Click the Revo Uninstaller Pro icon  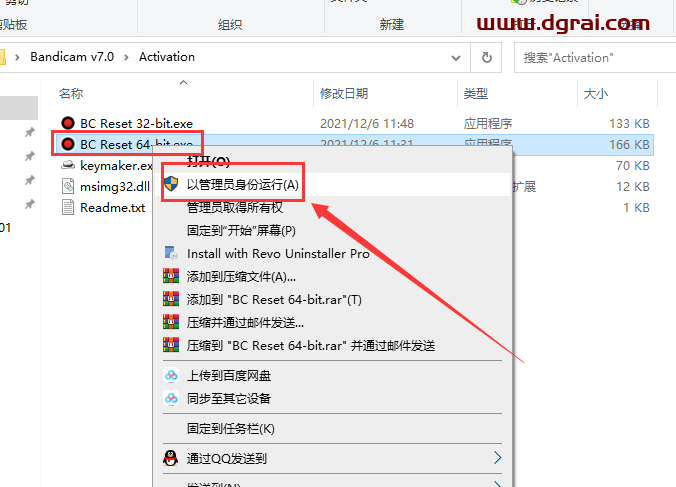(171, 253)
